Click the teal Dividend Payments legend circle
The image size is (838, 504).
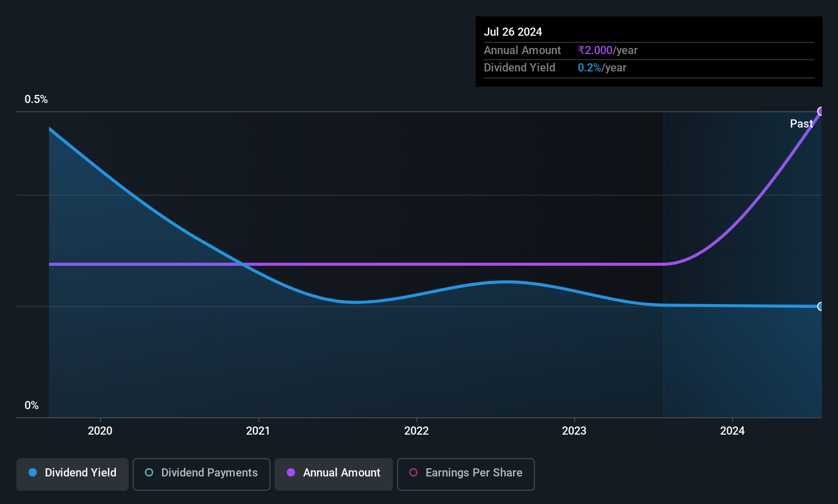click(149, 472)
